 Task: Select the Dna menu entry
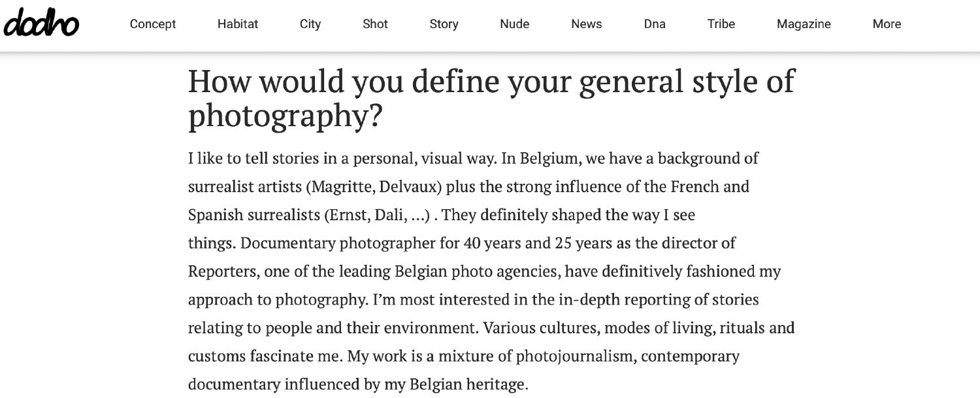click(x=655, y=24)
